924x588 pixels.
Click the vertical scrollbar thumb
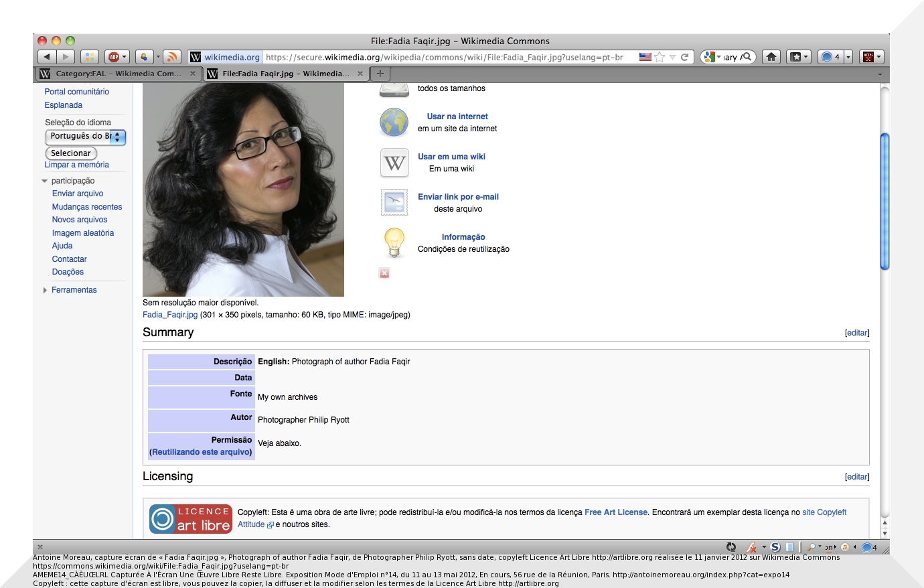coord(884,201)
